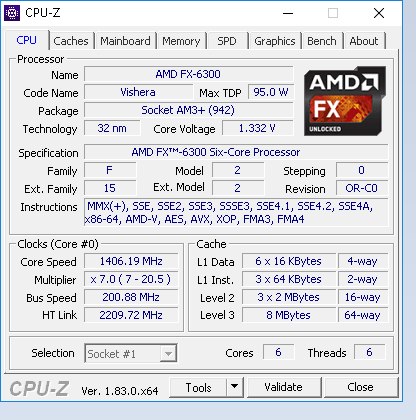Screen dimensions: 416x420
Task: View the About tab
Action: 364,41
